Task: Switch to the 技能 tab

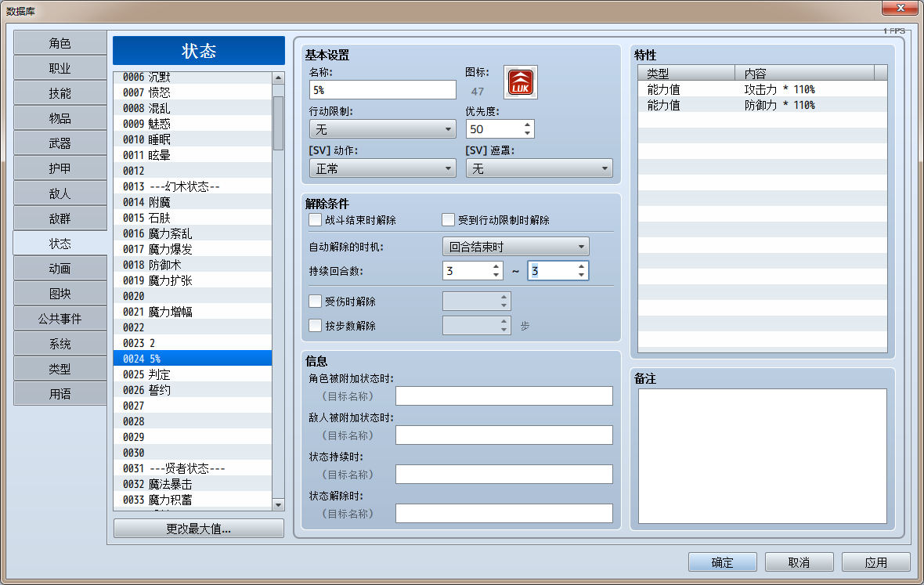Action: pos(60,93)
